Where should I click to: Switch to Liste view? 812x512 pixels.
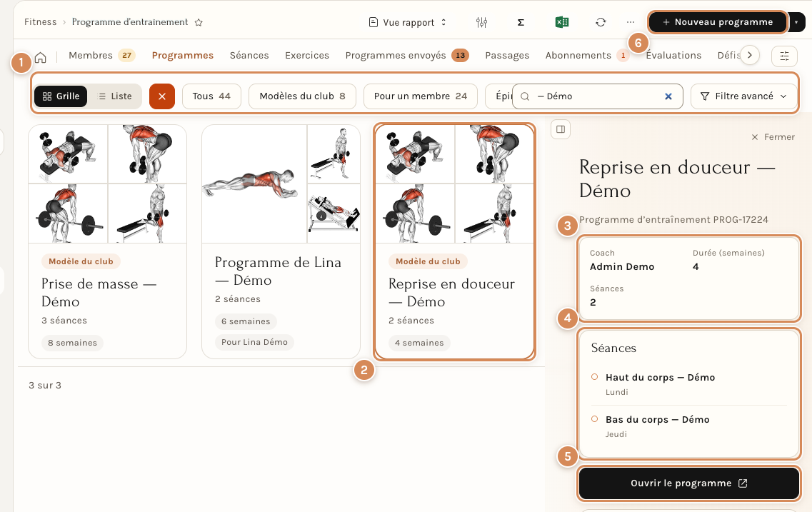tap(115, 96)
